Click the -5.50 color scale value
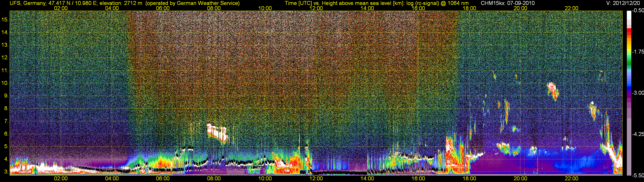 tap(638, 176)
